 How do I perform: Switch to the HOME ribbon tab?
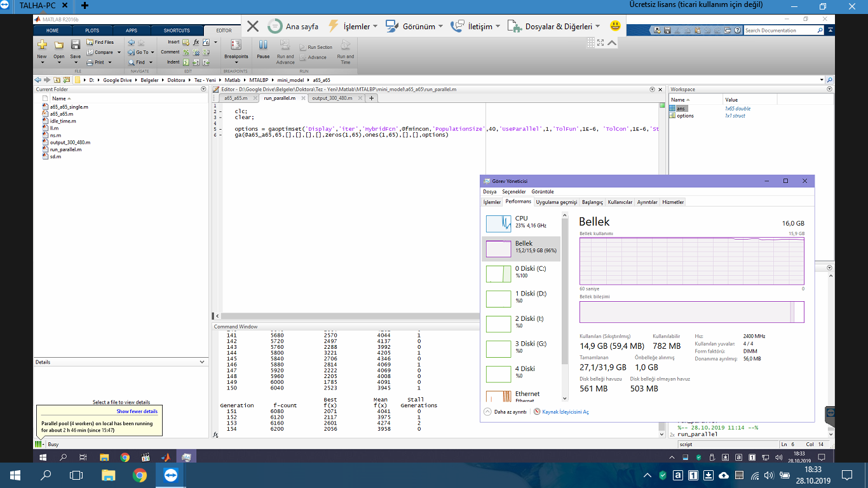tap(52, 30)
